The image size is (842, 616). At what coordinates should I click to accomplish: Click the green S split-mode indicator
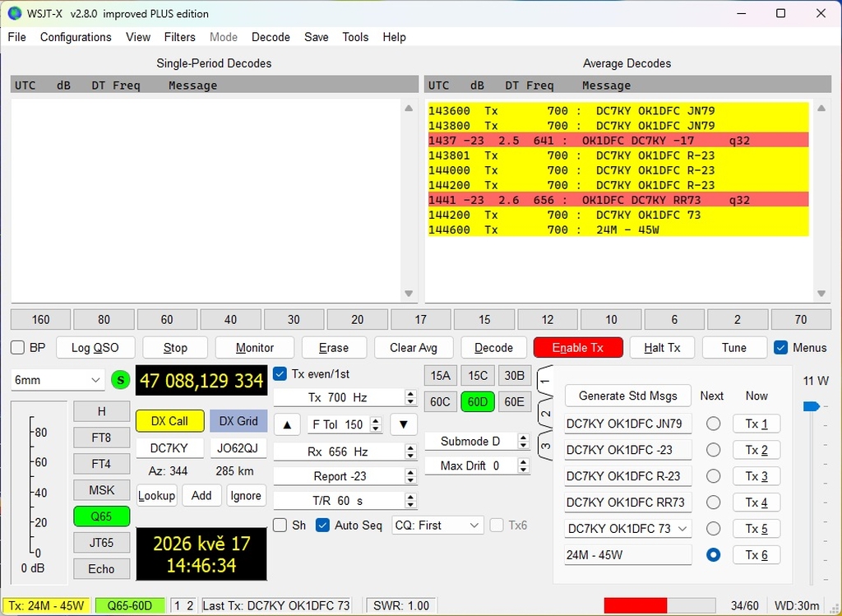(x=121, y=380)
